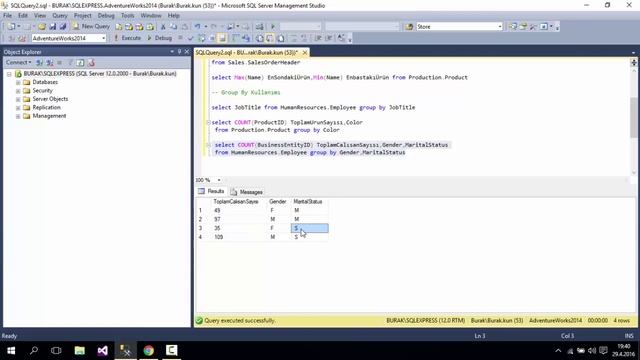Open the File menu
This screenshot has height=360, width=640.
click(x=7, y=16)
